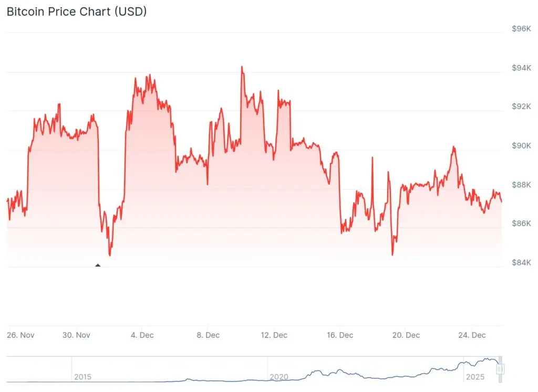The image size is (538, 392).
Task: Select the $86K price axis label
Action: pos(522,223)
